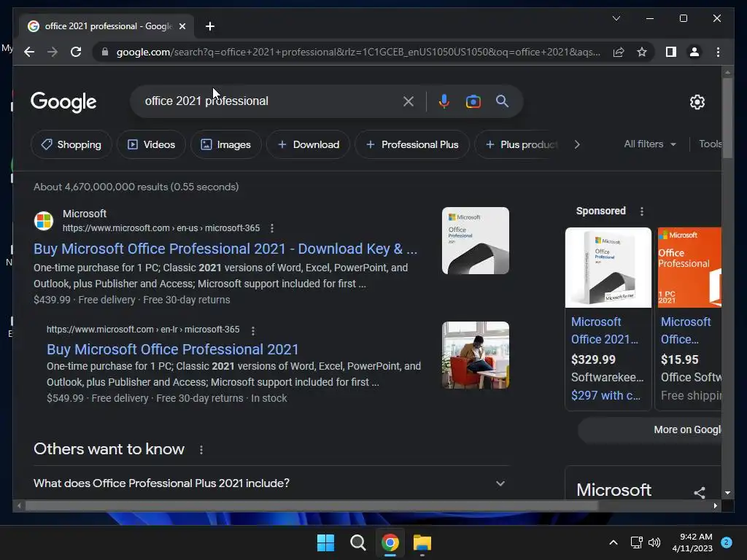Close the office 2021 professional tab
This screenshot has height=560, width=747.
(x=182, y=26)
